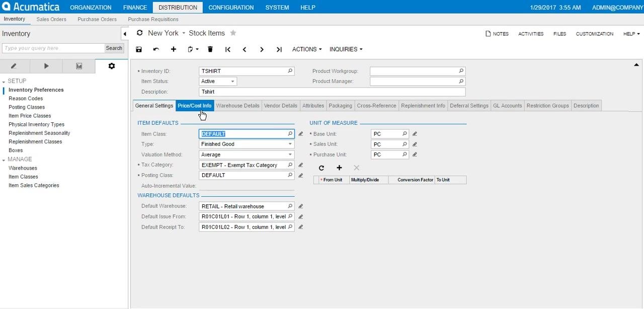Open the ACTIONS dropdown menu
Image resolution: width=644 pixels, height=309 pixels.
click(307, 49)
